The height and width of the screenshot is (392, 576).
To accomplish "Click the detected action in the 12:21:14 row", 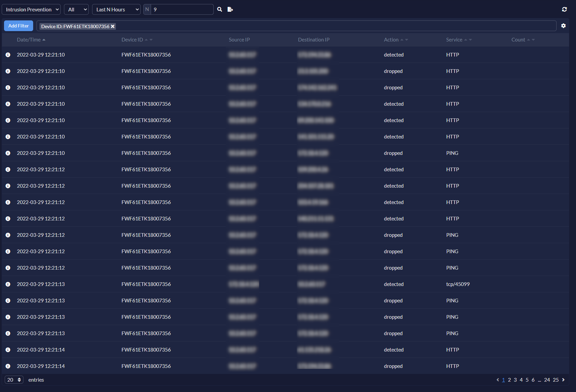I will (x=394, y=350).
